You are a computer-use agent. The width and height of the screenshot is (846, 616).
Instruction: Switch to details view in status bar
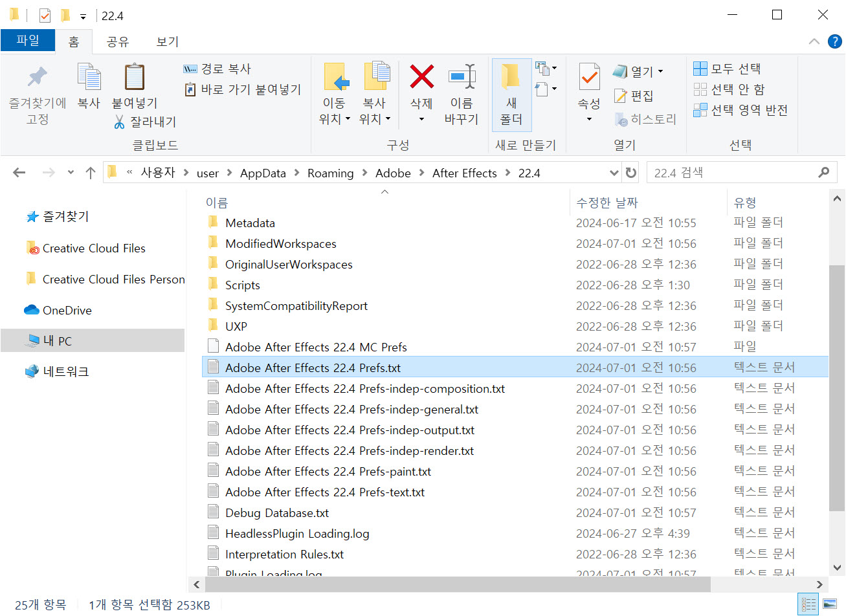pos(809,604)
